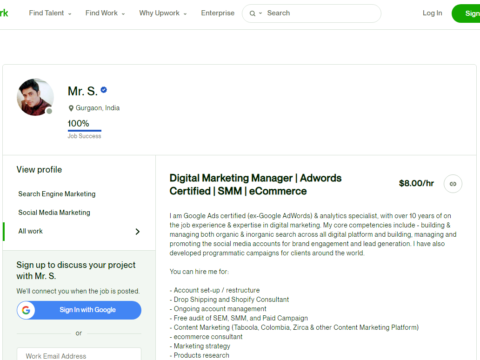
Task: Click the location pin icon
Action: coord(71,108)
